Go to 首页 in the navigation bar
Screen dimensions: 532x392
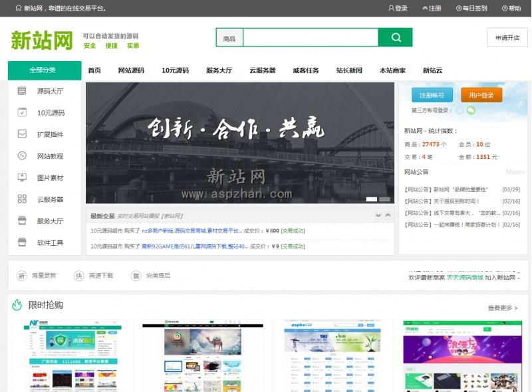coord(94,70)
